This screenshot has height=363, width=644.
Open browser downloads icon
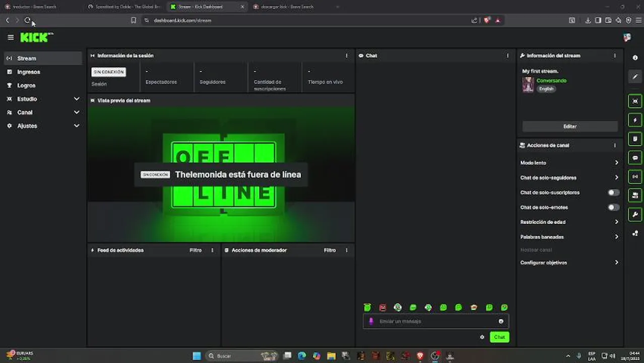pos(588,20)
